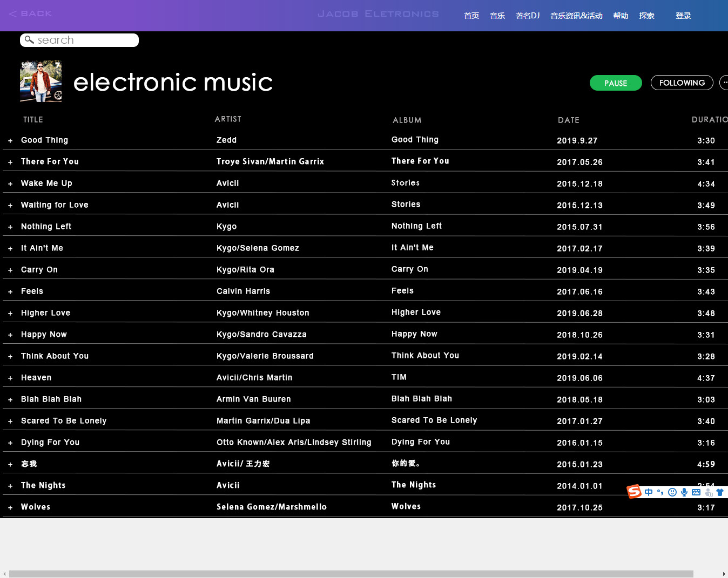Sort by the ARTIST column header
Viewport: 728px width, 578px height.
(x=228, y=119)
